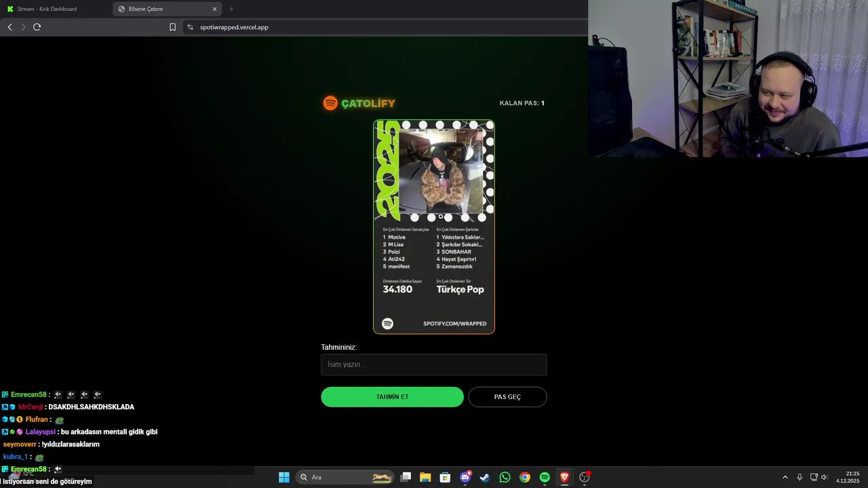This screenshot has height=488, width=868.
Task: Open the volume tray icon
Action: pos(825,477)
